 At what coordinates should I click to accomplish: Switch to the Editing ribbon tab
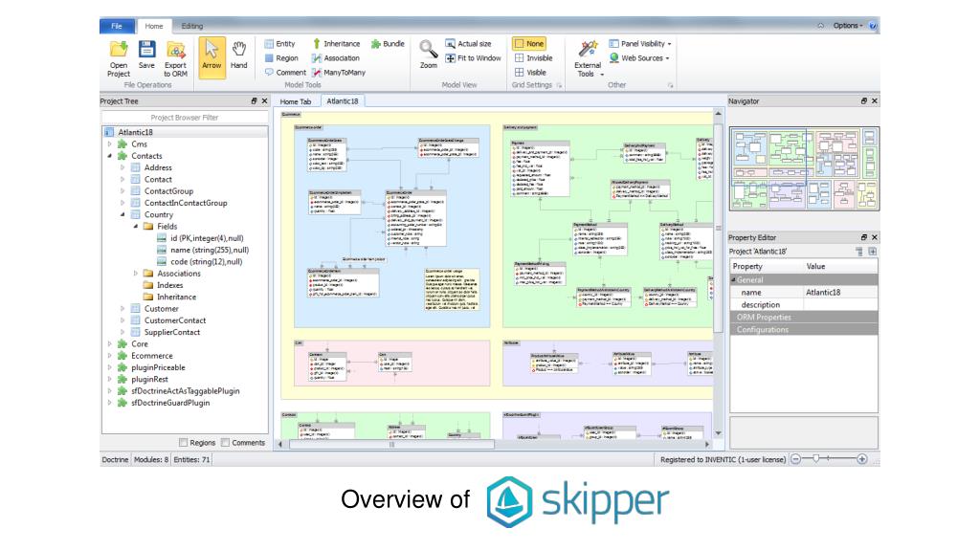click(191, 26)
